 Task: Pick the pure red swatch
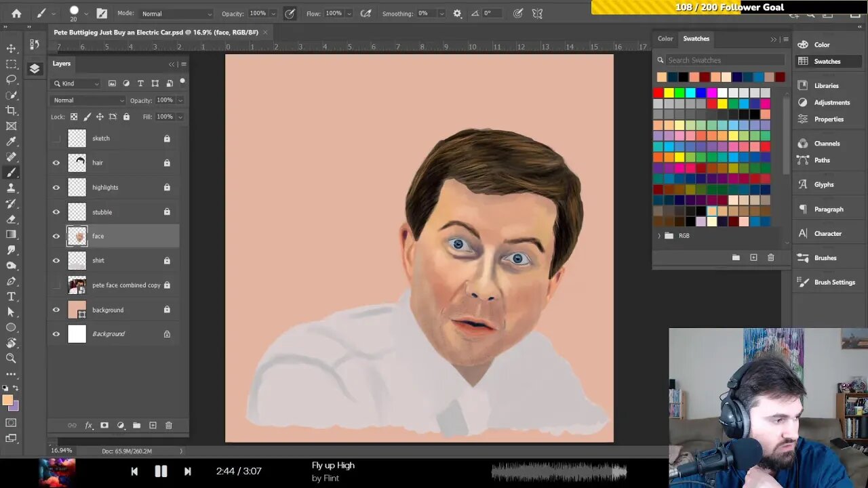pos(658,93)
